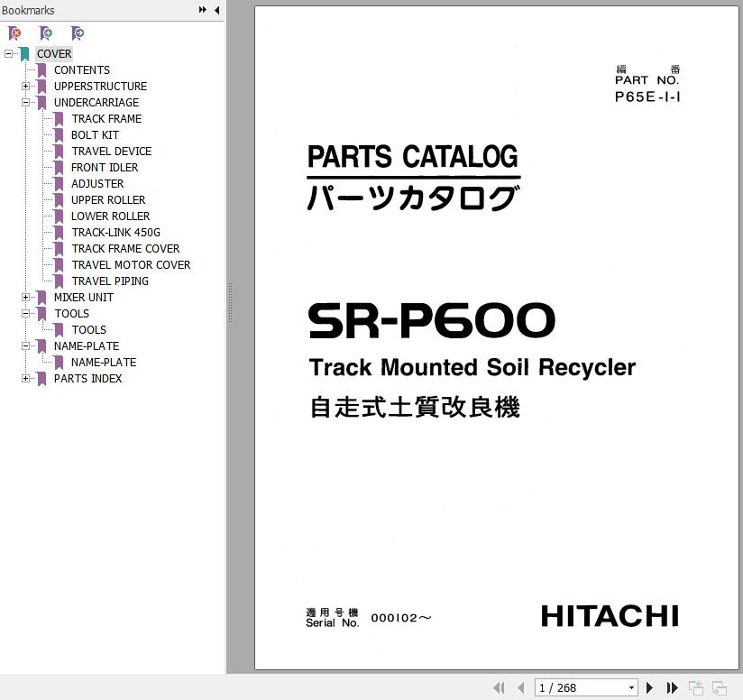The width and height of the screenshot is (743, 700).
Task: Navigate to TRAVEL PIPING bookmark
Action: click(110, 281)
